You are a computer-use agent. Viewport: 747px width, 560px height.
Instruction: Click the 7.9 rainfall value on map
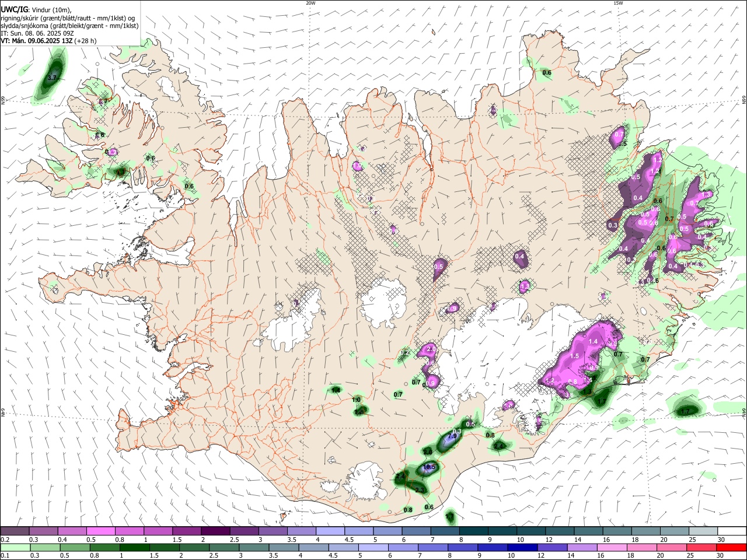coord(452,436)
